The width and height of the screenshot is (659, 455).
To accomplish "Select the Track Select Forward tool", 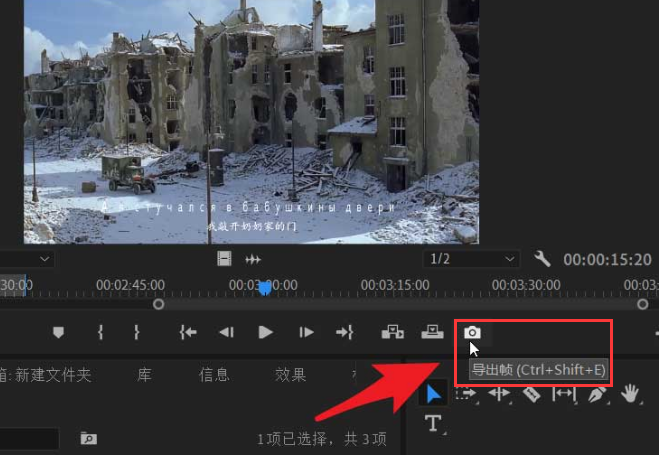I will coord(466,394).
